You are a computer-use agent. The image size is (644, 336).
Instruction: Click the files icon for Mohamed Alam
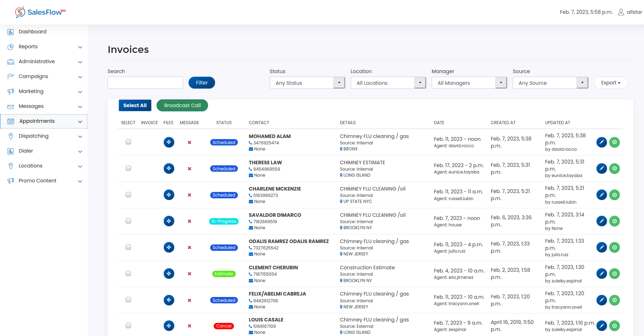point(169,142)
